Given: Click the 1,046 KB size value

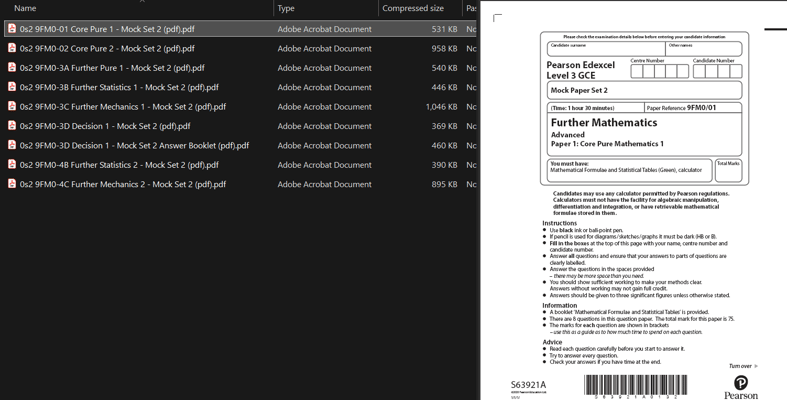Looking at the screenshot, I should coord(442,107).
